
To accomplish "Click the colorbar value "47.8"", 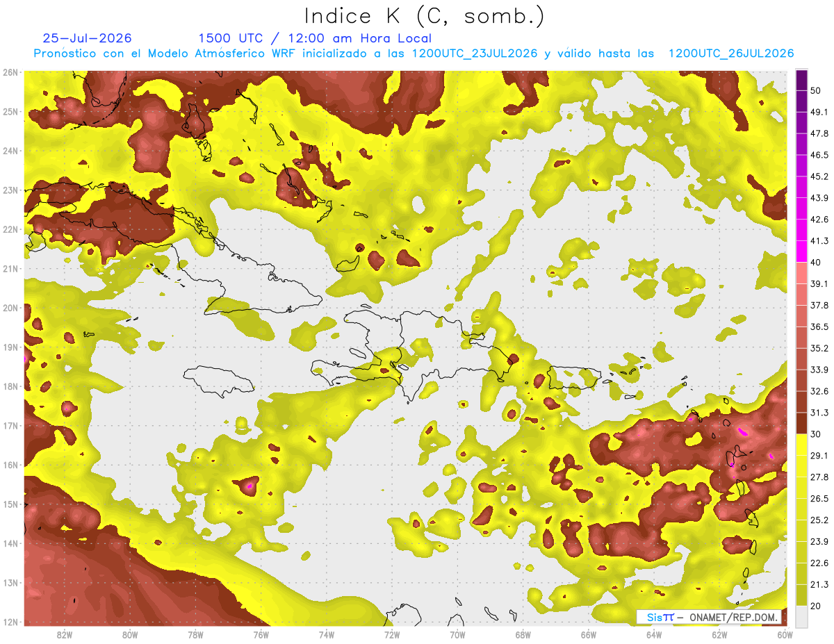I will (819, 133).
